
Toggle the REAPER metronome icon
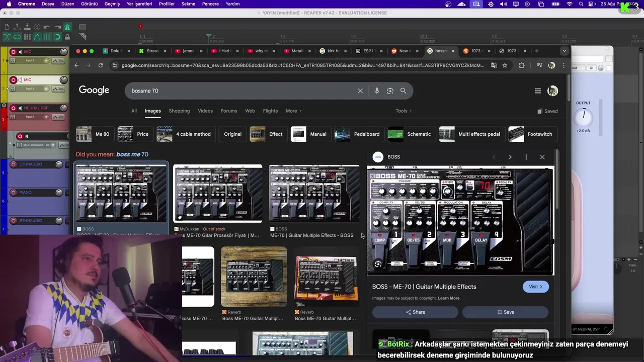(67, 27)
